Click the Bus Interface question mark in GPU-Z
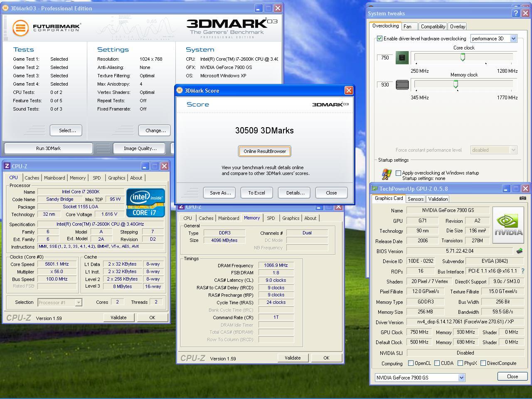Viewport: 532px width, 399px height. coord(522,271)
